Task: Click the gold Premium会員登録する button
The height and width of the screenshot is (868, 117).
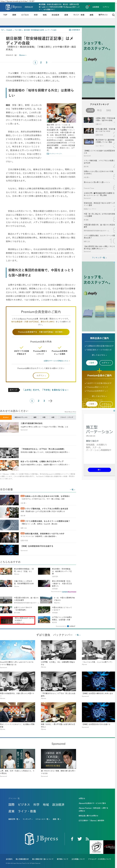Action: (41, 332)
